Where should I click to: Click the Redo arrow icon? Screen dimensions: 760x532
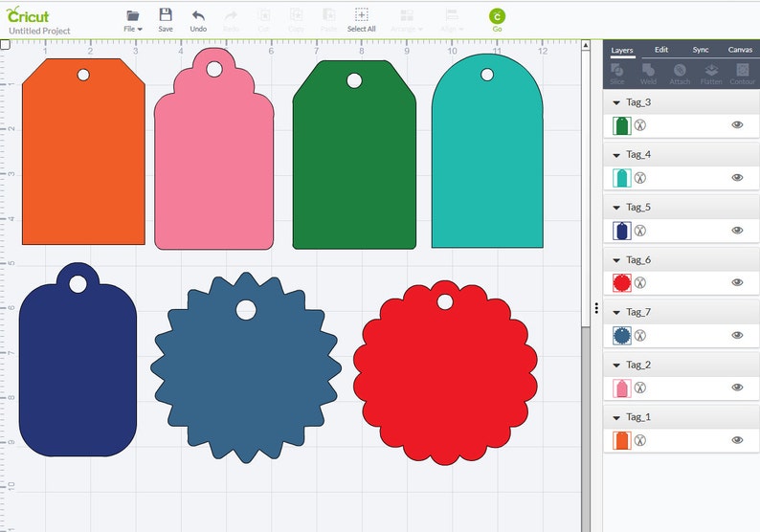[232, 16]
